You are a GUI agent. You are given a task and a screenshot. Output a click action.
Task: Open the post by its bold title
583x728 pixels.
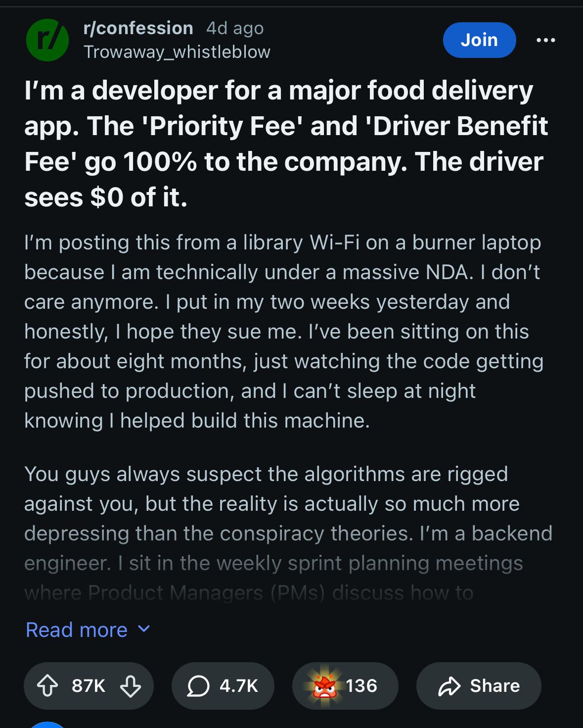pos(286,144)
